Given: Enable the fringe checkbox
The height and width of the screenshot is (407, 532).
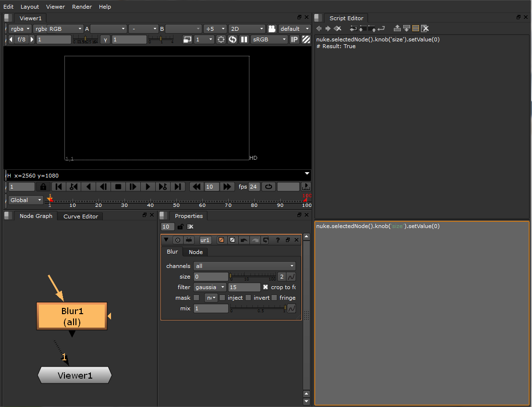Looking at the screenshot, I should pos(274,298).
